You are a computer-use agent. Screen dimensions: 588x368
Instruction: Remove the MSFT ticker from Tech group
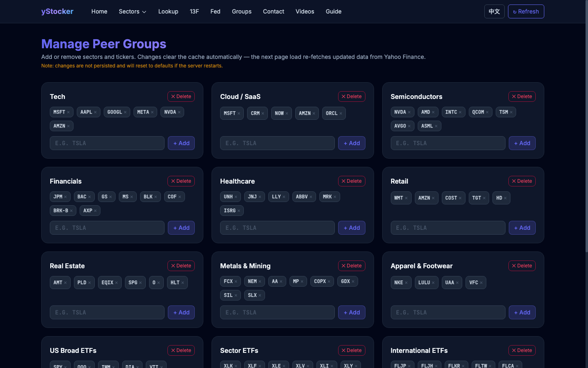pos(69,112)
